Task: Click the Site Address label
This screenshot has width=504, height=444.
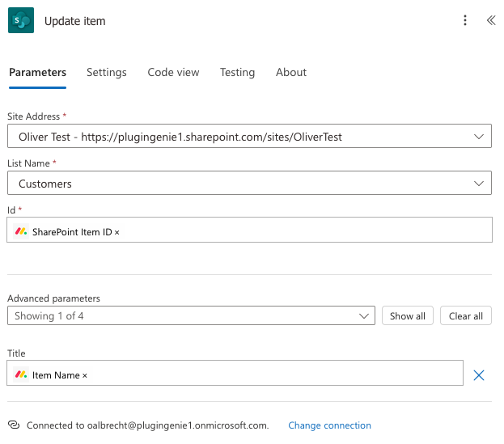Action: coord(33,116)
